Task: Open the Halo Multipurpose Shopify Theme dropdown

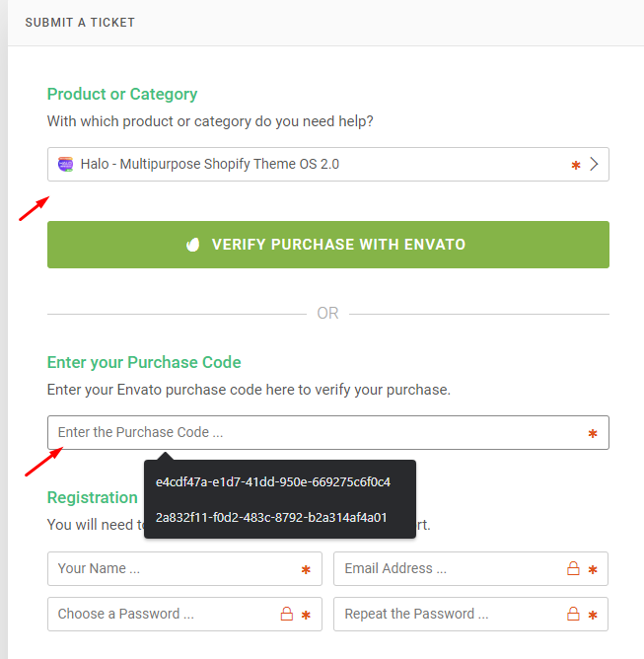Action: 328,165
